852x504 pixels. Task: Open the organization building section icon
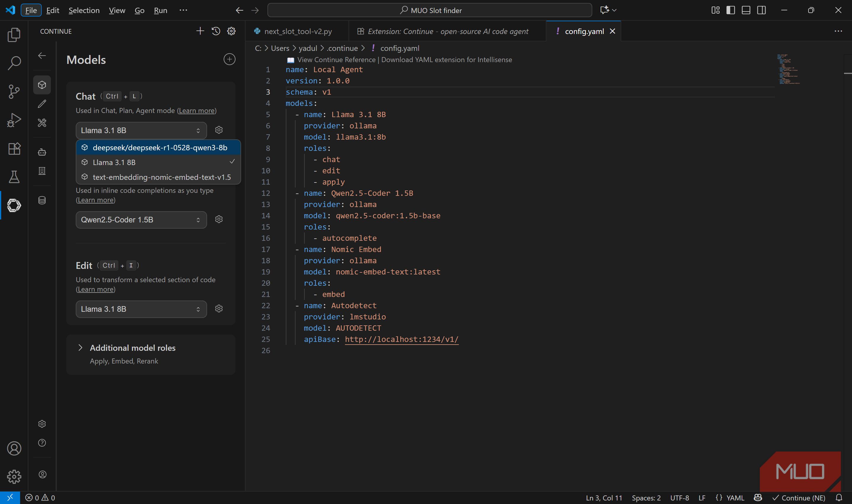click(x=42, y=171)
